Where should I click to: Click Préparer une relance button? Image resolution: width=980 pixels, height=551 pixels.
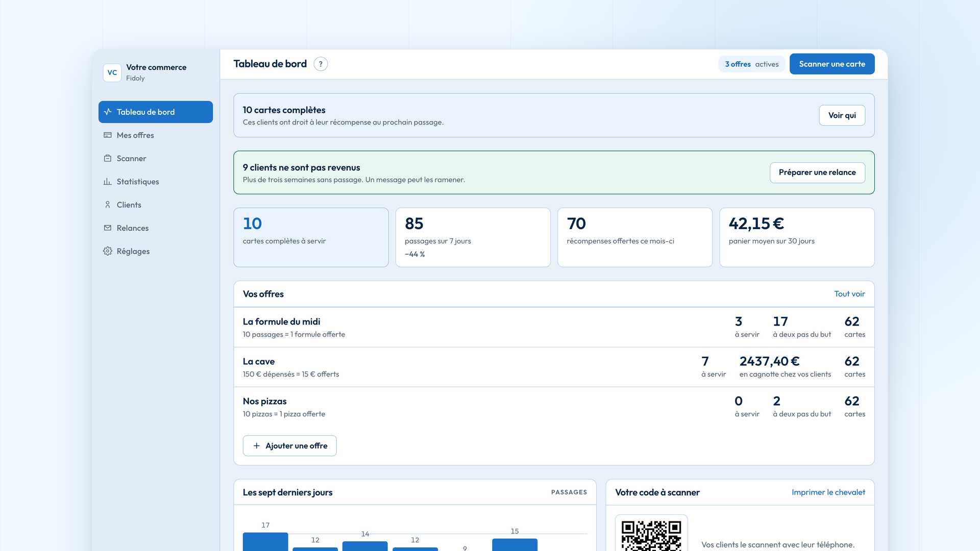coord(817,172)
